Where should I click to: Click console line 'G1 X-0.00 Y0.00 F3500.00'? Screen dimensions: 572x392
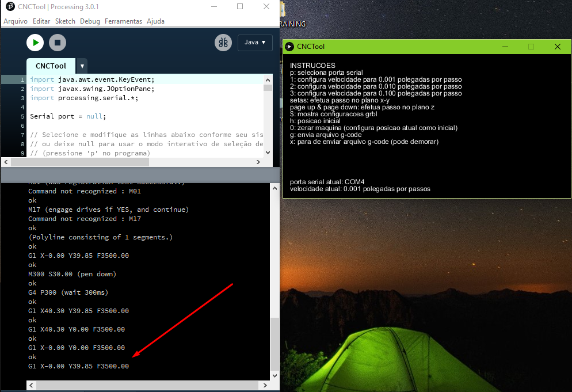click(77, 348)
